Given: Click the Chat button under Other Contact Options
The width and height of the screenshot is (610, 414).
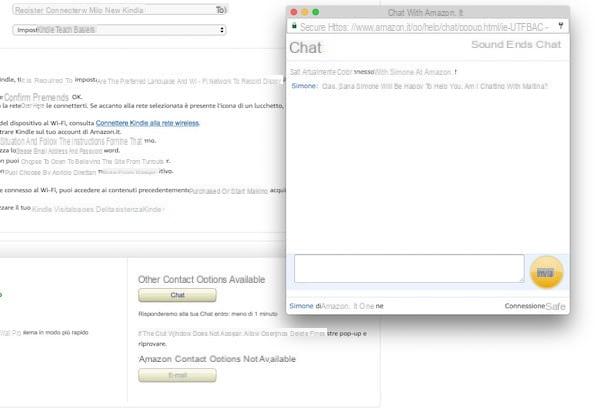Looking at the screenshot, I should (177, 295).
